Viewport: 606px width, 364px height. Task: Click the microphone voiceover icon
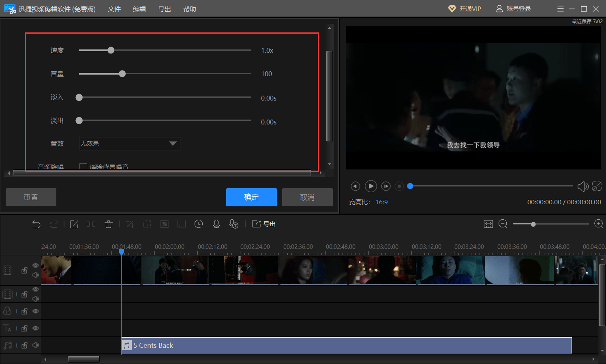coord(216,224)
